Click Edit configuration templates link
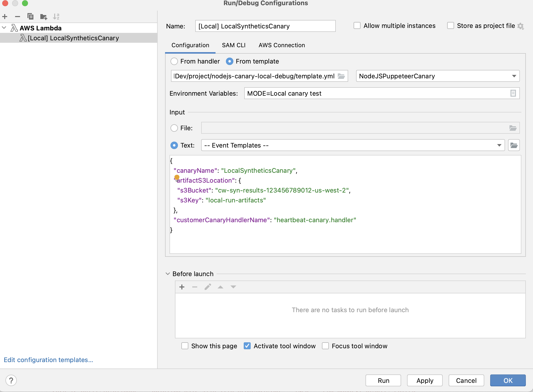Viewport: 533px width, 392px height. pos(48,360)
